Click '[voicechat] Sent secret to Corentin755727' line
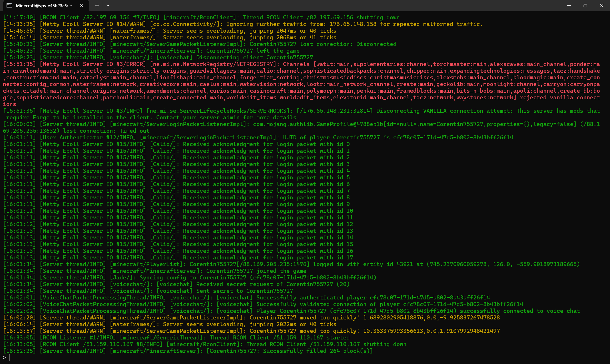Viewport: 610px width, 364px height. coord(148,291)
